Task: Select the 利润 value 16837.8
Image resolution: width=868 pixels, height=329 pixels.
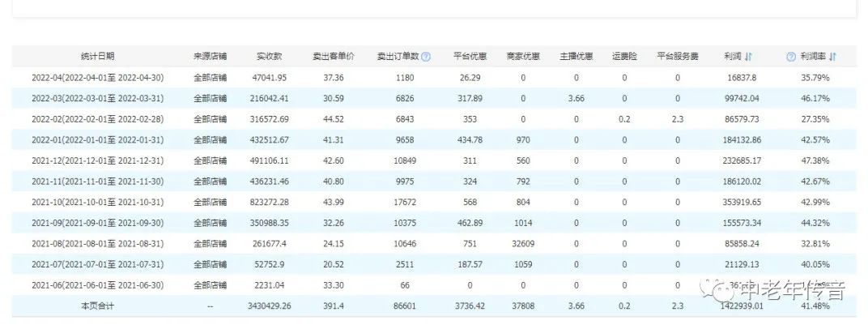Action: [742, 78]
